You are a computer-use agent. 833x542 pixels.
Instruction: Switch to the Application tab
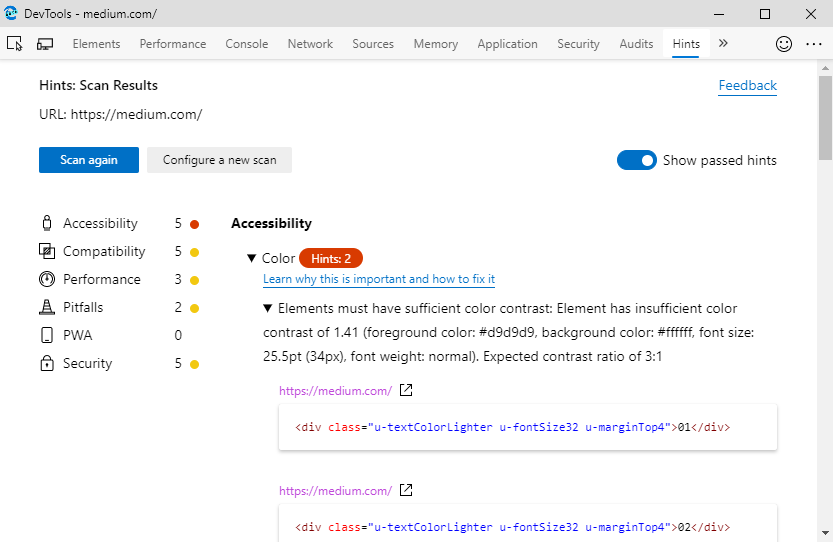pyautogui.click(x=507, y=44)
